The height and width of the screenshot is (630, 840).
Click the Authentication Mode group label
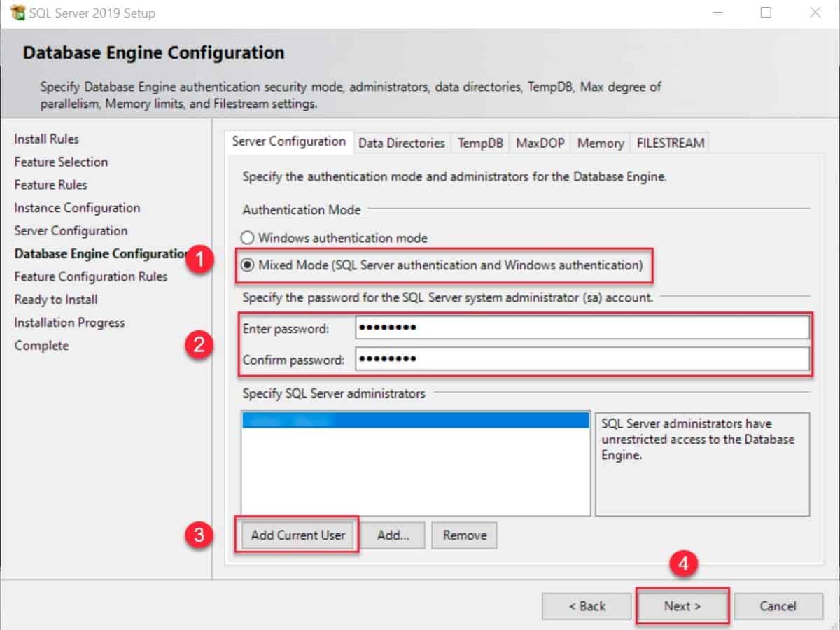coord(302,209)
